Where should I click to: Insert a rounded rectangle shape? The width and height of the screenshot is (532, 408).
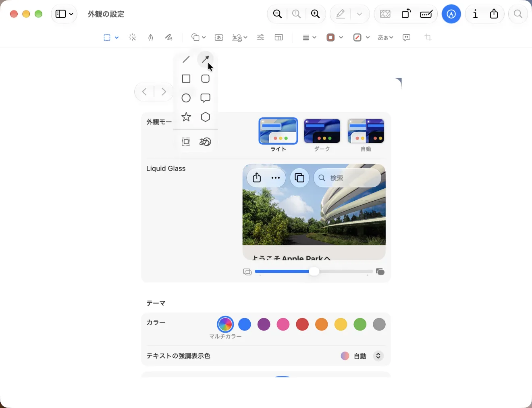pyautogui.click(x=205, y=79)
